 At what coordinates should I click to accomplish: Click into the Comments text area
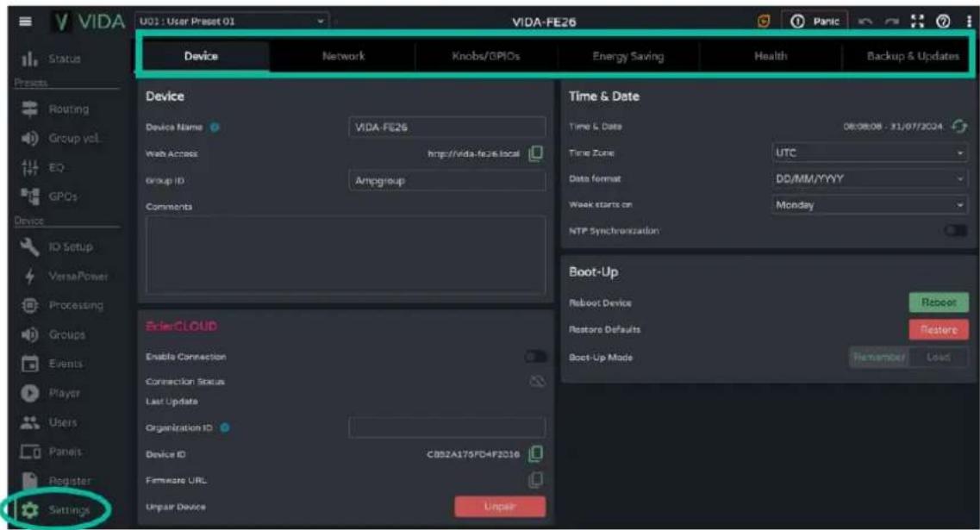[346, 255]
